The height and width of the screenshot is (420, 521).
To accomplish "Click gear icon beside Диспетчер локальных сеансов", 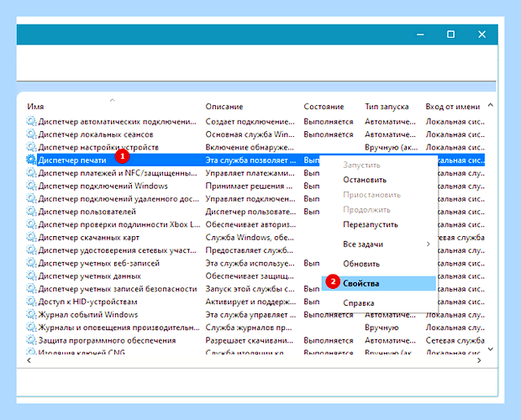I will pos(31,134).
